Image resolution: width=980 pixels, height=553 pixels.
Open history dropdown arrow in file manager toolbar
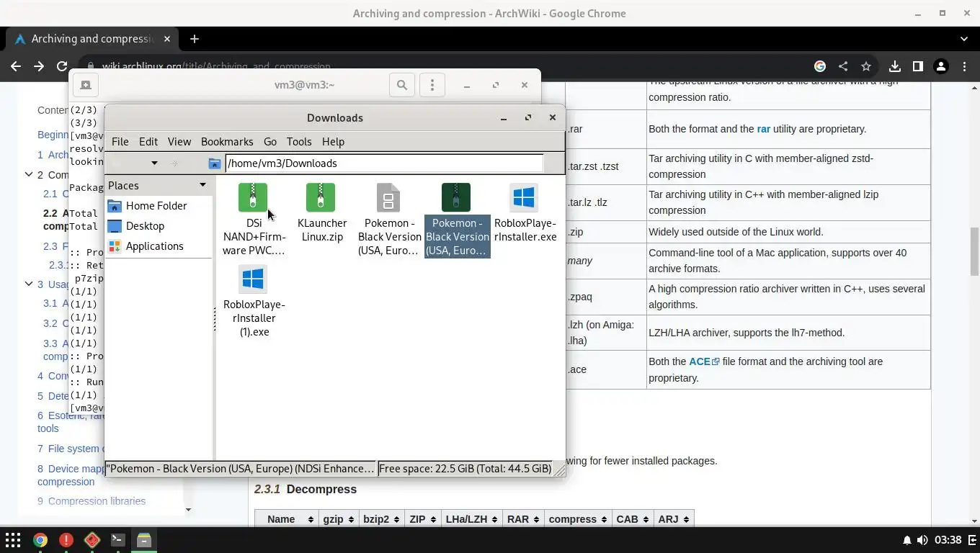point(154,163)
